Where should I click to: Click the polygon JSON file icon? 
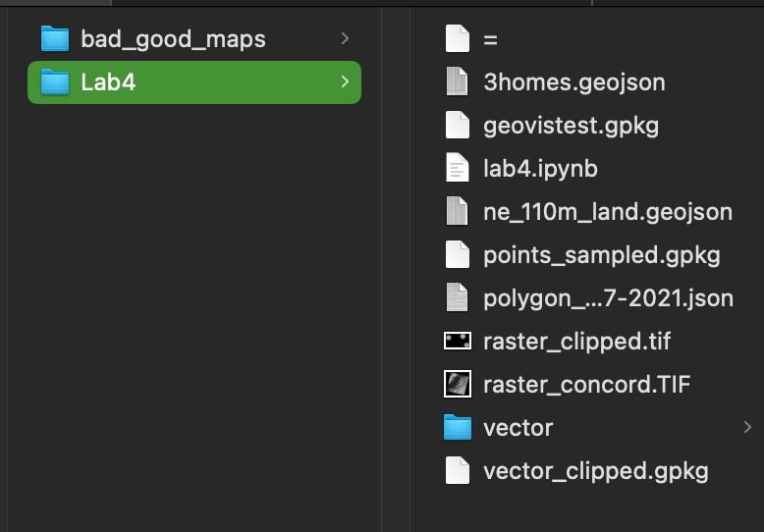[458, 298]
